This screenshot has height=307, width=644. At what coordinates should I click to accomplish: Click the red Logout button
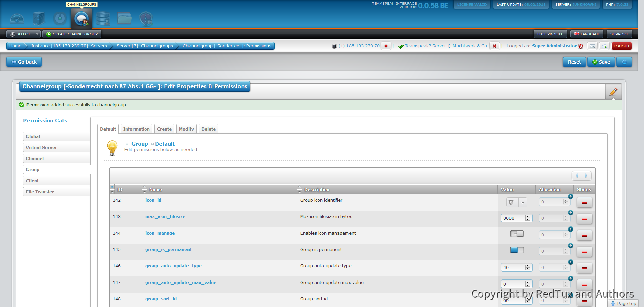622,46
